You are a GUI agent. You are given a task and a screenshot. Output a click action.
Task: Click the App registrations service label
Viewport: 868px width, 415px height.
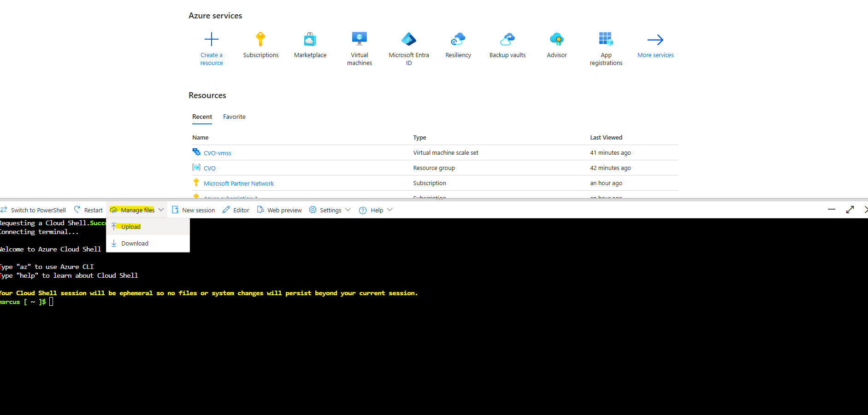pyautogui.click(x=606, y=59)
